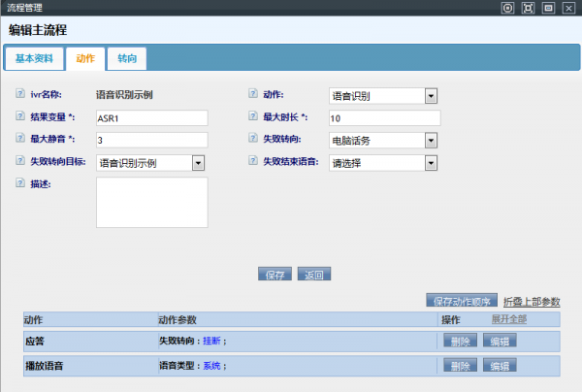This screenshot has height=392, width=582.
Task: Open the 动作 dropdown showing 语音识别
Action: coord(383,96)
